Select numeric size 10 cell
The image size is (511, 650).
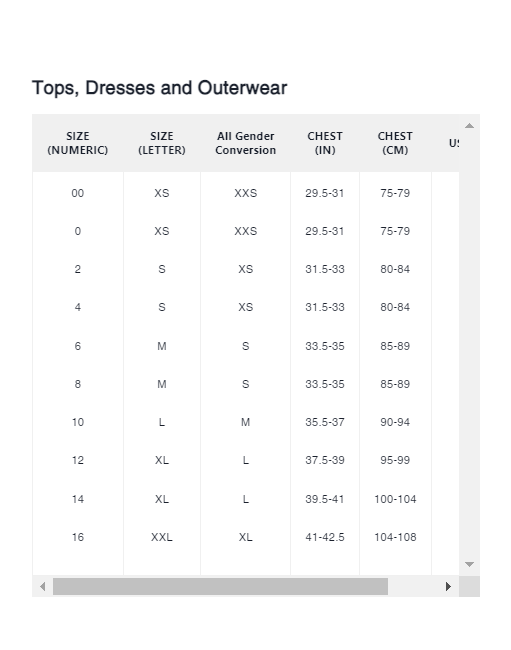[77, 422]
